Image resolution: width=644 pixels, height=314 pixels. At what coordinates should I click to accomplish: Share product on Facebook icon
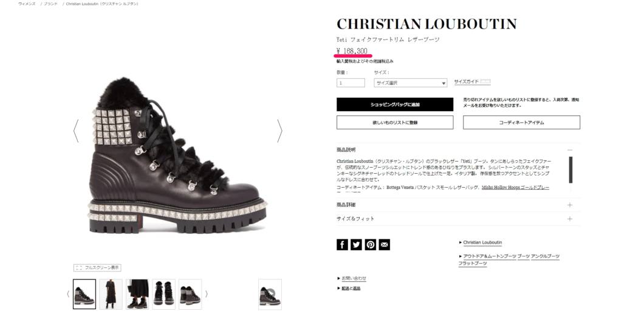tap(342, 245)
